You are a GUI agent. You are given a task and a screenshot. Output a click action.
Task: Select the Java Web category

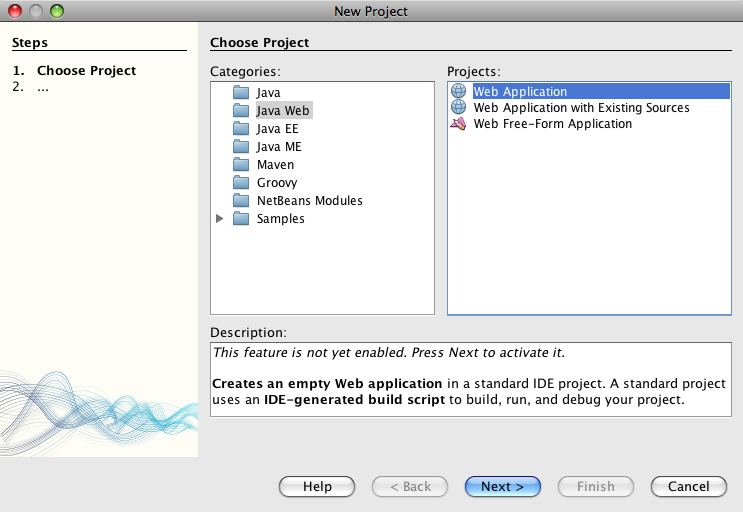(283, 111)
